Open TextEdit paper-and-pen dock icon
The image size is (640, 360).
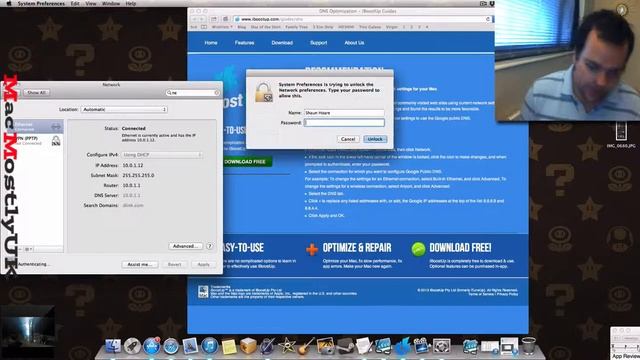[364, 346]
